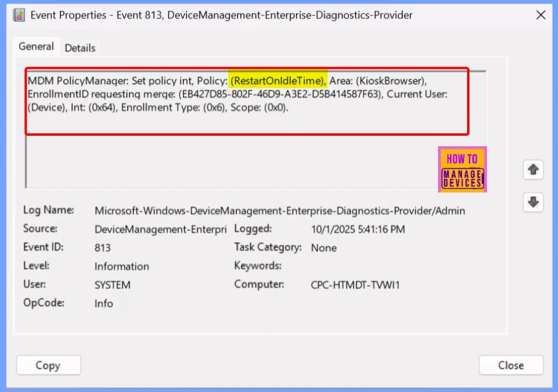
Task: Click the Close button at bottom right
Action: pyautogui.click(x=510, y=365)
